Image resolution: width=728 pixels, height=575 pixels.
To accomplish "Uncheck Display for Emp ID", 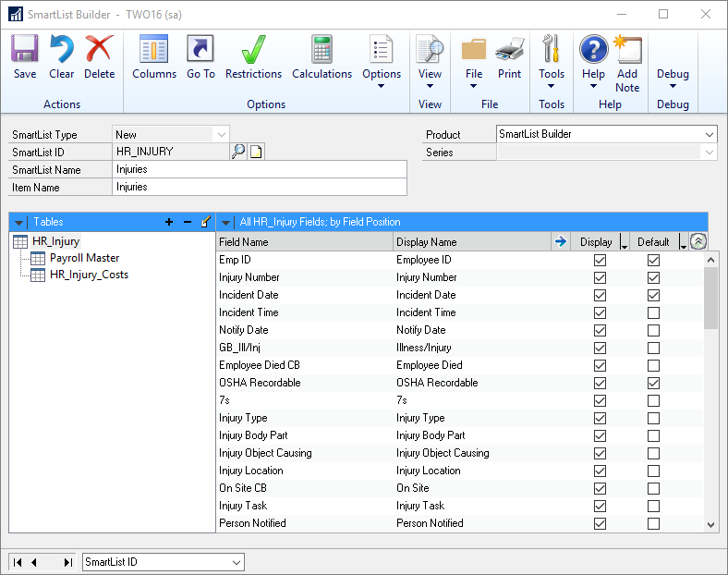I will point(600,260).
